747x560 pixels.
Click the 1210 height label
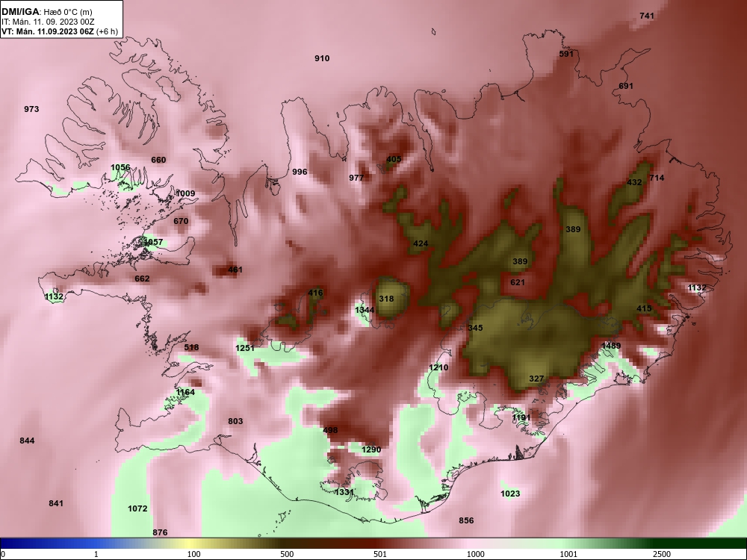click(438, 368)
